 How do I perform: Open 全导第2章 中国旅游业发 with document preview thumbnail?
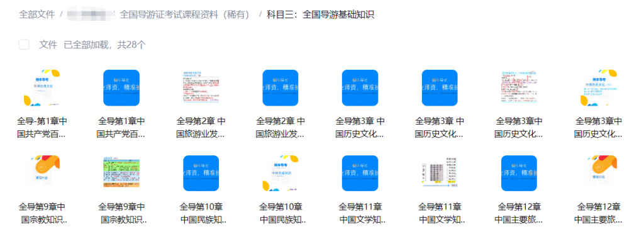tap(201, 88)
